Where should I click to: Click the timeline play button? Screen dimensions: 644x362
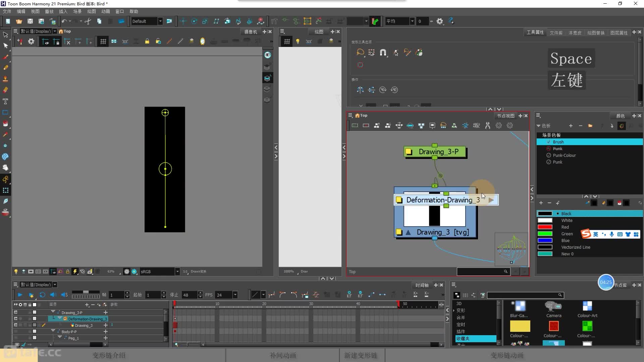click(20, 295)
